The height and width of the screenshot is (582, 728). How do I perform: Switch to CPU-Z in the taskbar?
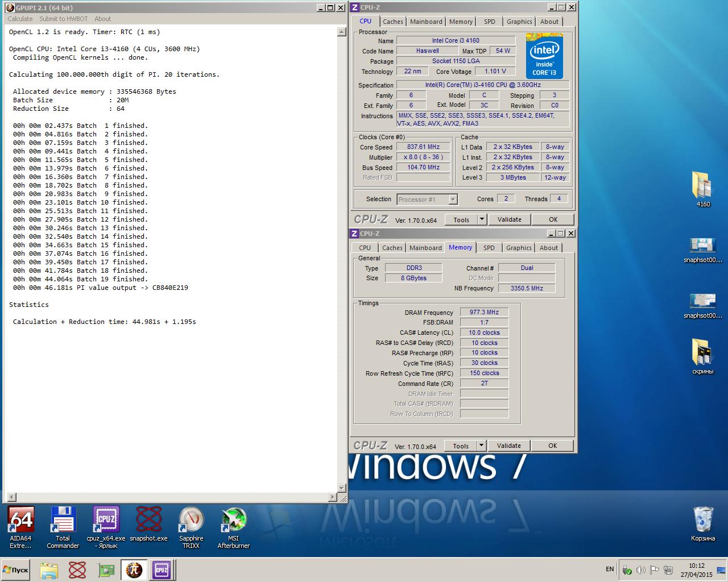(x=162, y=570)
